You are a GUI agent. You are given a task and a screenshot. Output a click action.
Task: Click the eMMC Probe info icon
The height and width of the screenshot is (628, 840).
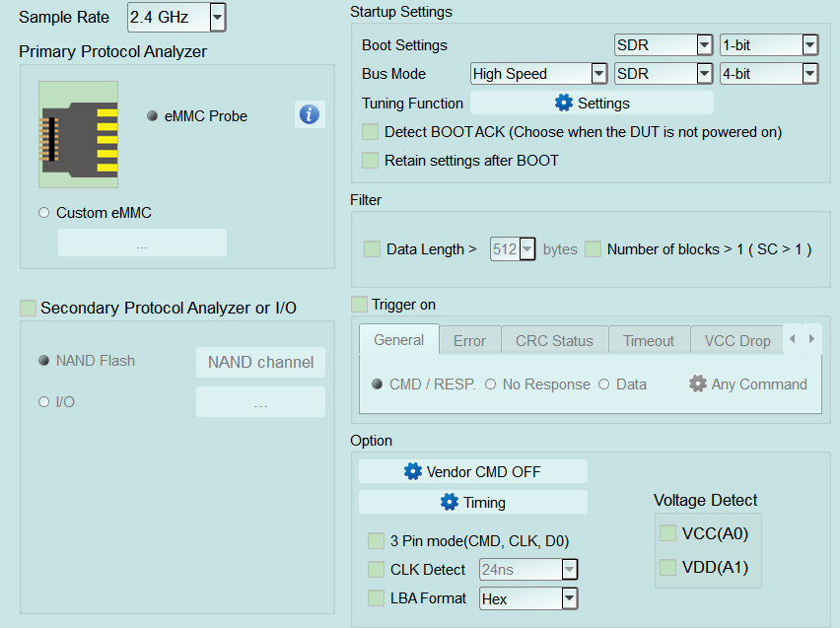point(310,114)
